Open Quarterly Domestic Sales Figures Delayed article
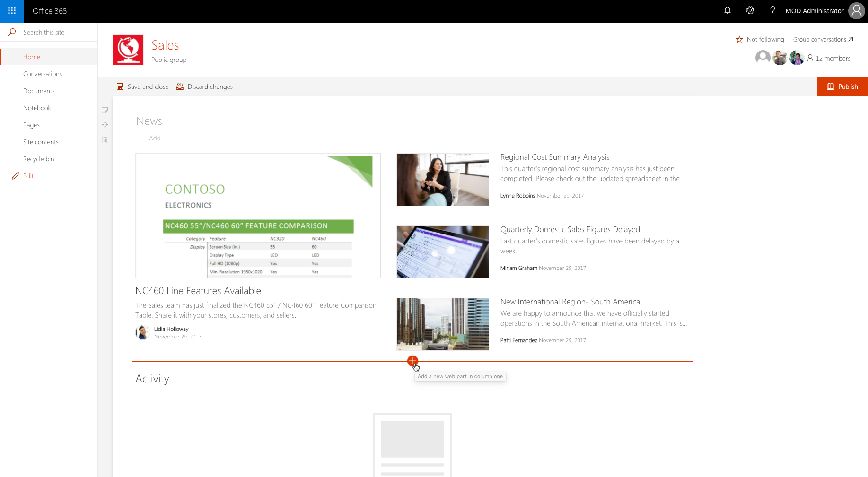This screenshot has width=868, height=477. (x=570, y=229)
